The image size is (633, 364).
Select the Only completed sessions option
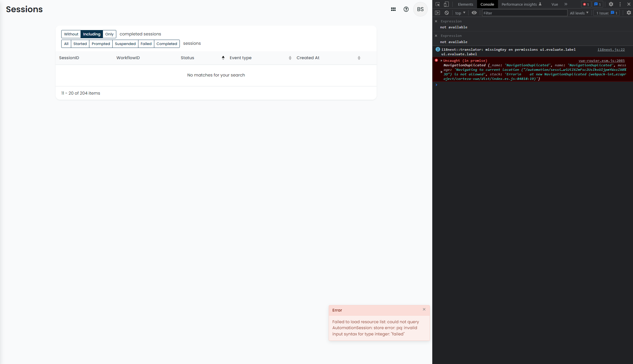109,34
